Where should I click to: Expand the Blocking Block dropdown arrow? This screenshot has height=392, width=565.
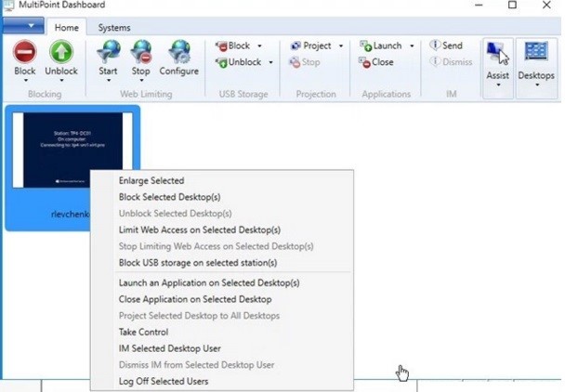click(x=26, y=80)
